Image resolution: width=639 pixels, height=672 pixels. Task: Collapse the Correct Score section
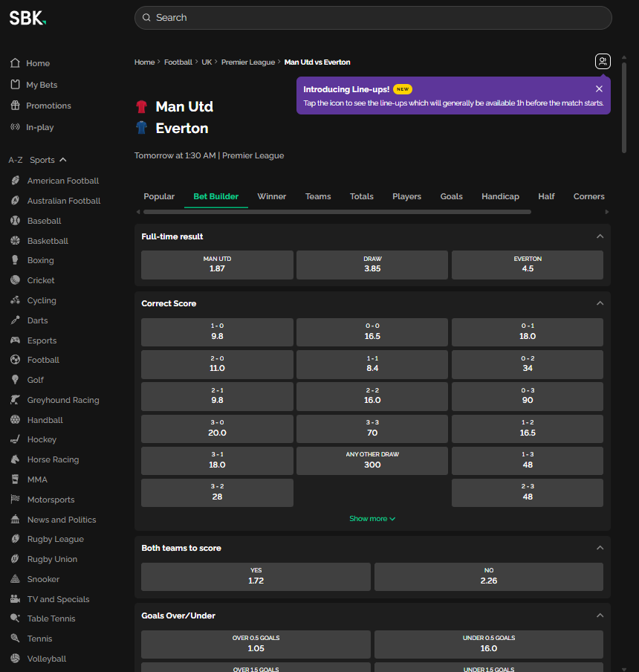[600, 303]
